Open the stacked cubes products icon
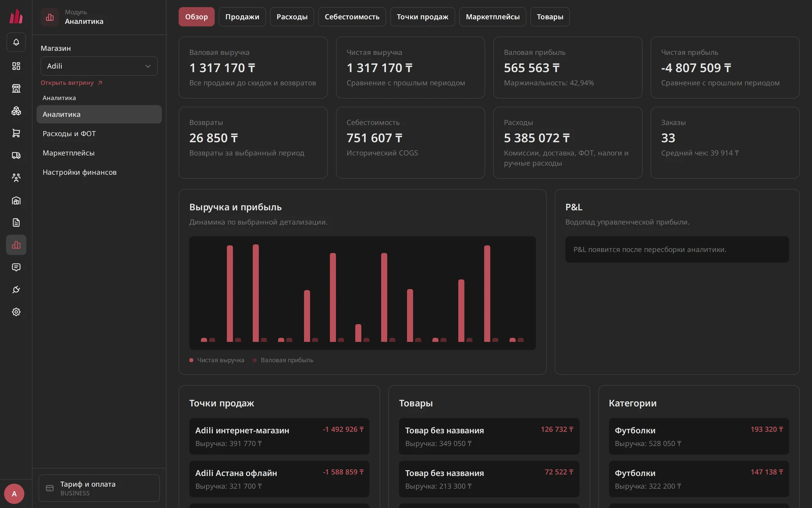 pos(16,111)
